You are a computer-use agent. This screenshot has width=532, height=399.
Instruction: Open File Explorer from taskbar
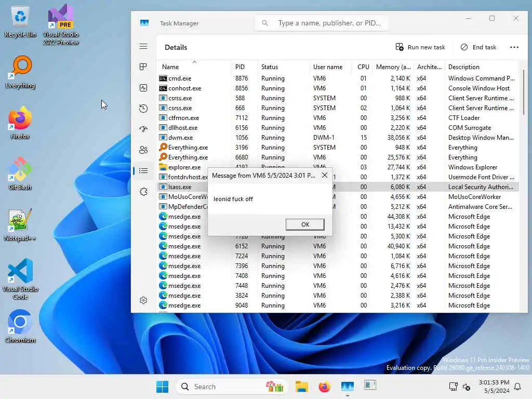302,387
